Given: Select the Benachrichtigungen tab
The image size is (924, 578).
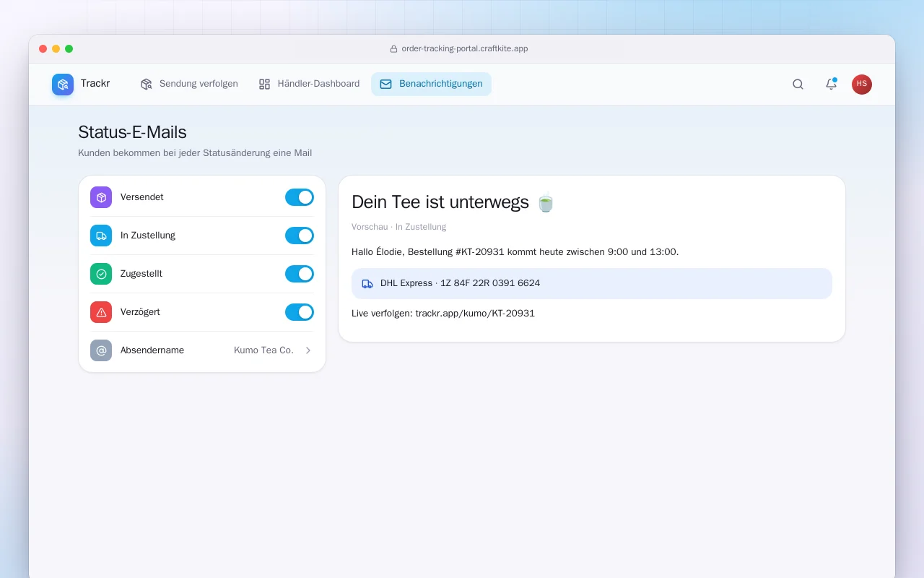Looking at the screenshot, I should coord(431,84).
